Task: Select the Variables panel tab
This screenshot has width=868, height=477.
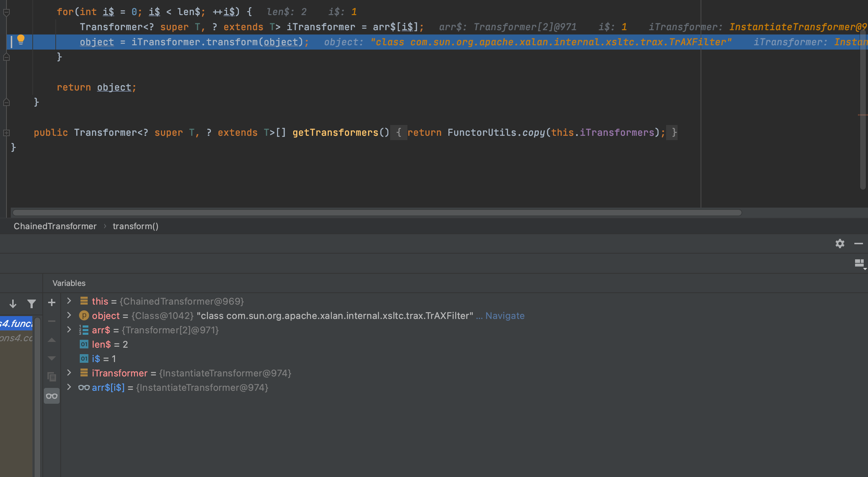Action: click(69, 283)
